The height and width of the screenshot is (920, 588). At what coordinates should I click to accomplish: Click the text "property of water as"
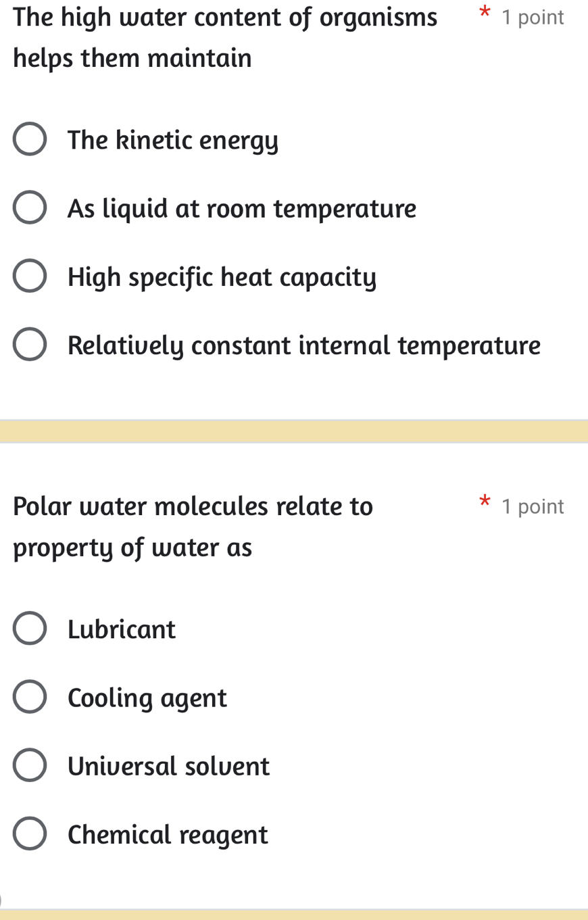(x=132, y=548)
